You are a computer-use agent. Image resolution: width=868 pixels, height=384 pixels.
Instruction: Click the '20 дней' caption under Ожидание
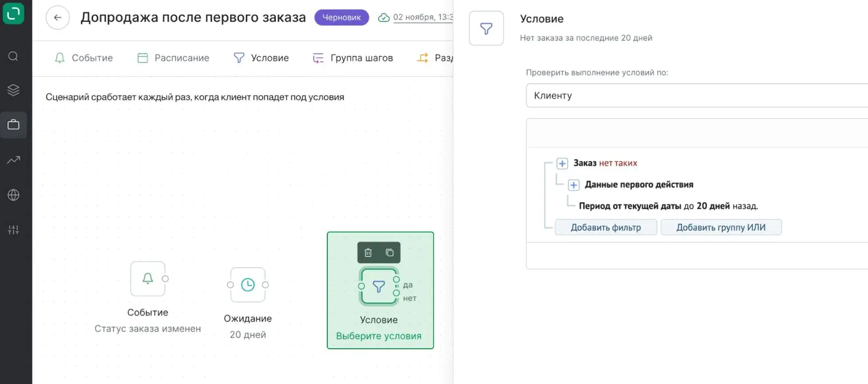[x=248, y=335]
